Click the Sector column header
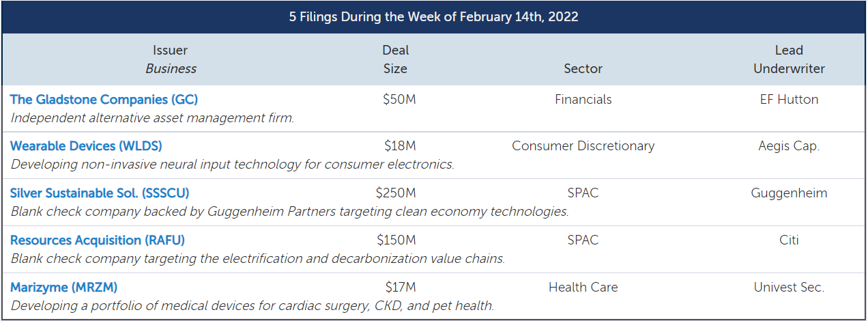 pyautogui.click(x=583, y=68)
